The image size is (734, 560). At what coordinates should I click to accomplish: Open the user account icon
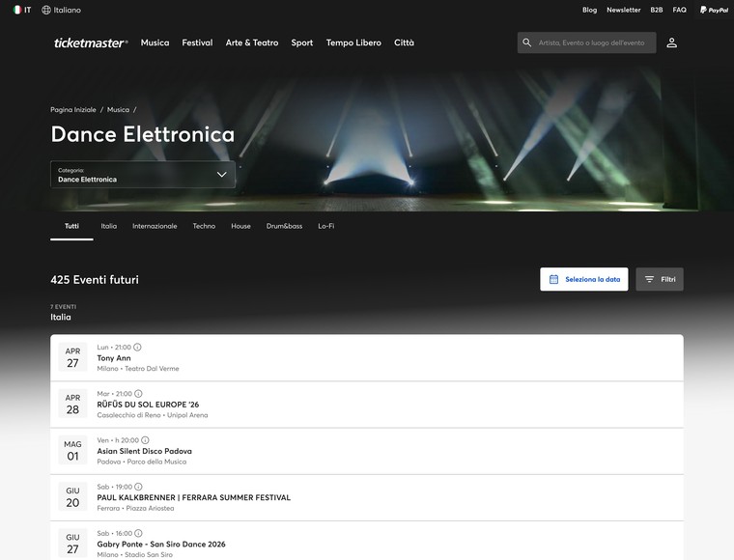click(x=672, y=42)
